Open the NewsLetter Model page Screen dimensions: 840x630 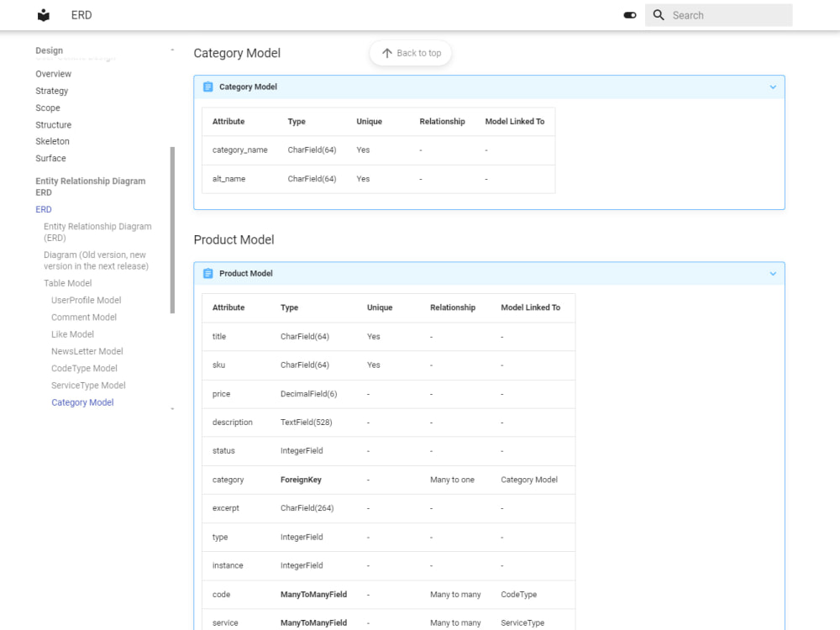click(86, 351)
